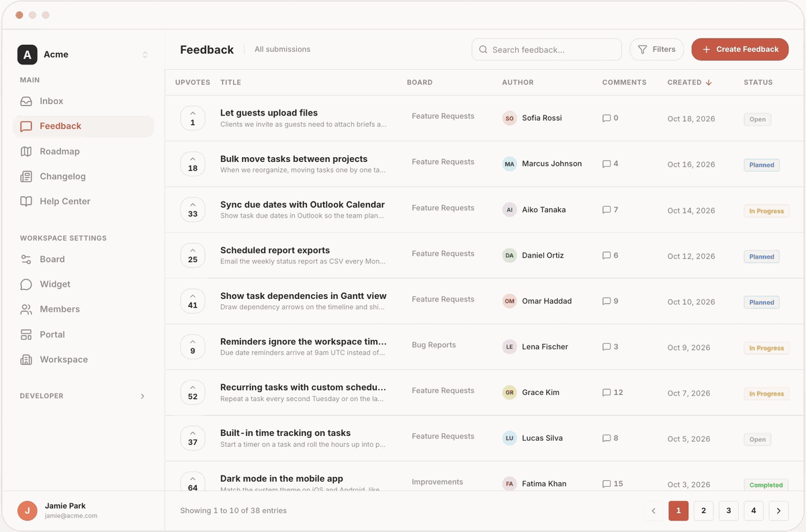
Task: Click the Members people icon
Action: point(26,309)
